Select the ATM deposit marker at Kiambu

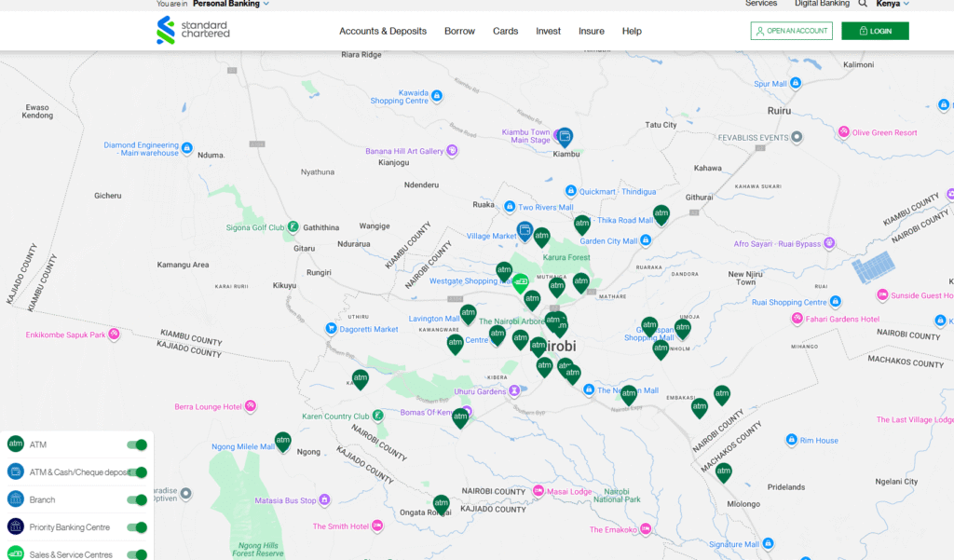[x=565, y=137]
